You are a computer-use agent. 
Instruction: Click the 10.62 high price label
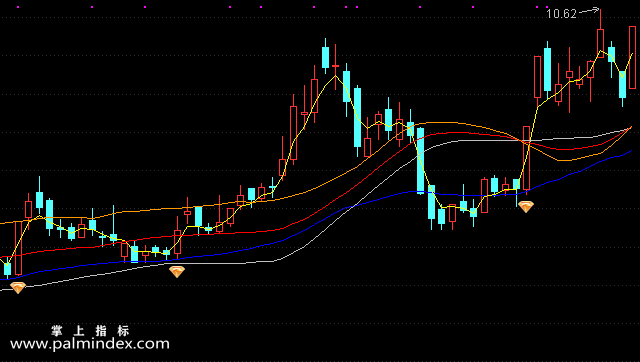tap(561, 14)
